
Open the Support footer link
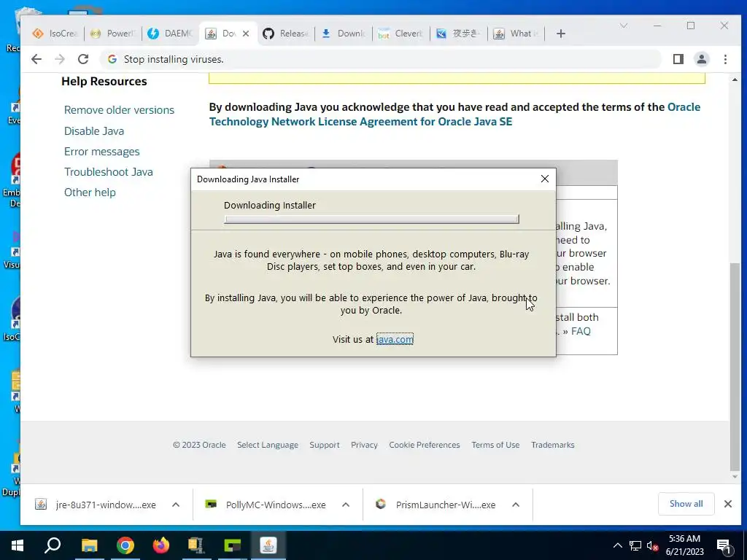(x=325, y=445)
